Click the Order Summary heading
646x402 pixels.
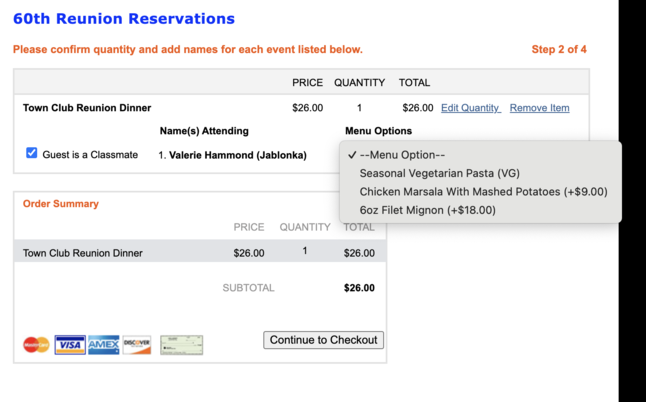pos(61,204)
